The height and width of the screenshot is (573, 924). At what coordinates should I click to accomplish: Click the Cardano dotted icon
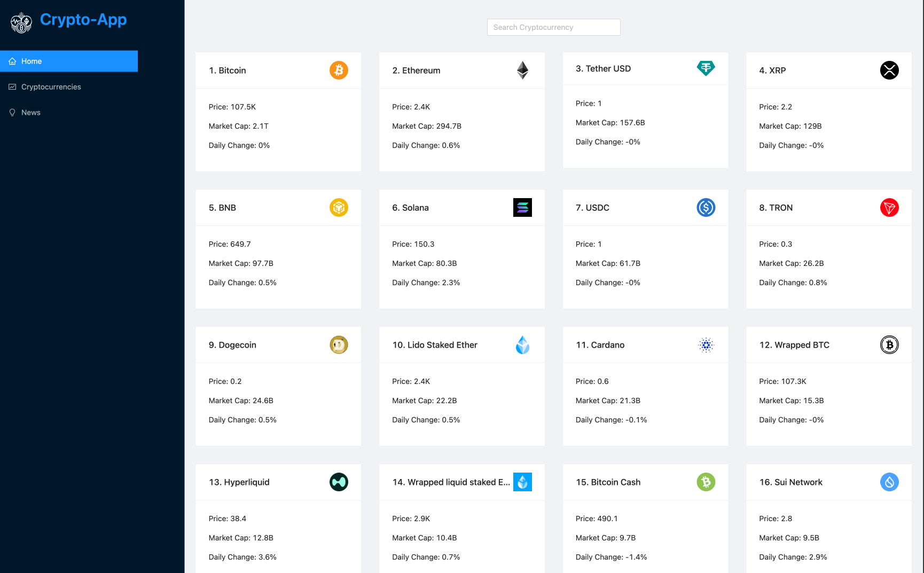click(706, 345)
